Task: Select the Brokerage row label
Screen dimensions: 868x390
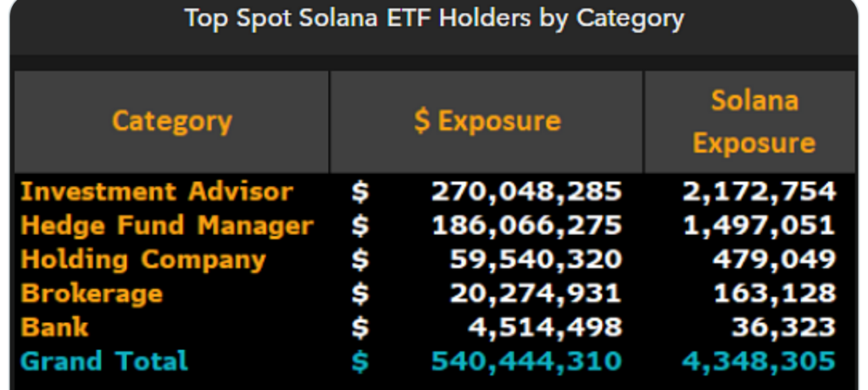Action: 92,293
